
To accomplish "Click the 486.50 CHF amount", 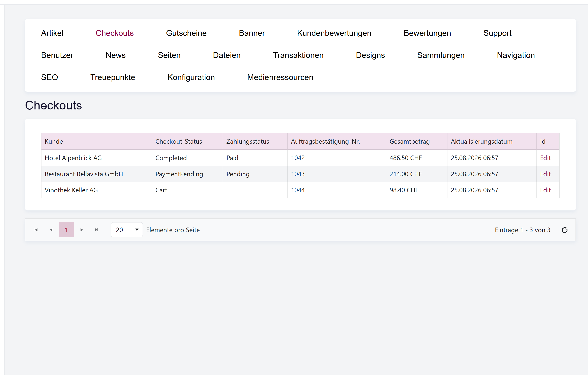I will tap(406, 158).
